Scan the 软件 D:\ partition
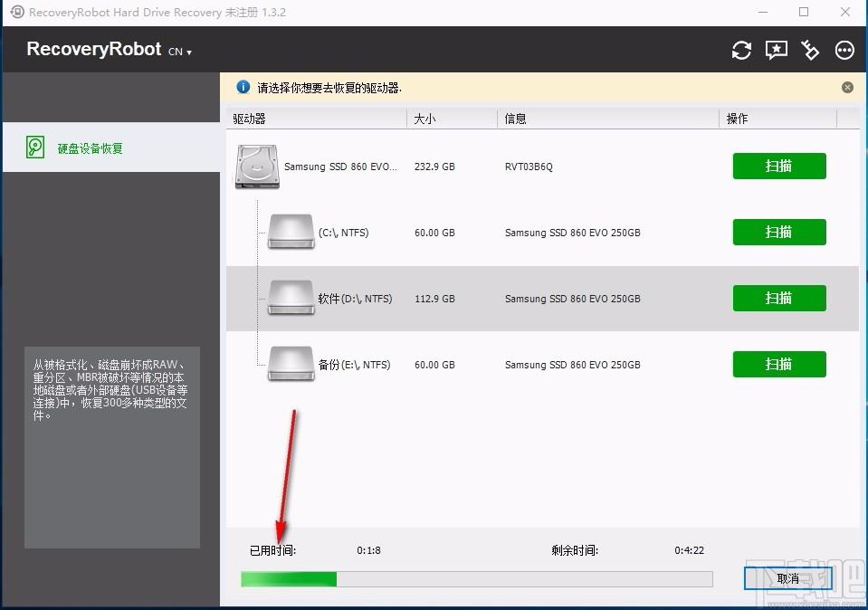The width and height of the screenshot is (868, 610). click(x=779, y=298)
